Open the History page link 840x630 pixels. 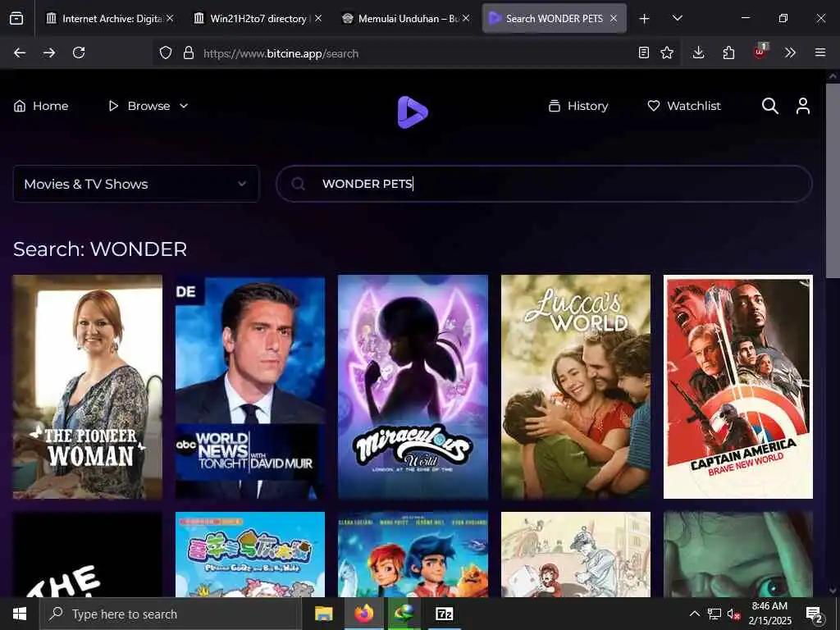pyautogui.click(x=578, y=106)
